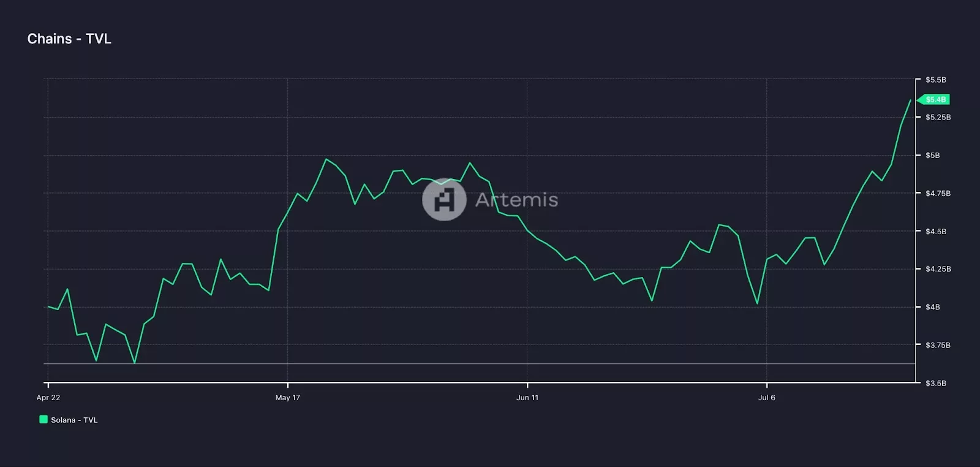This screenshot has width=980, height=467.
Task: Click the green $5.4B current value tag
Action: coord(934,99)
